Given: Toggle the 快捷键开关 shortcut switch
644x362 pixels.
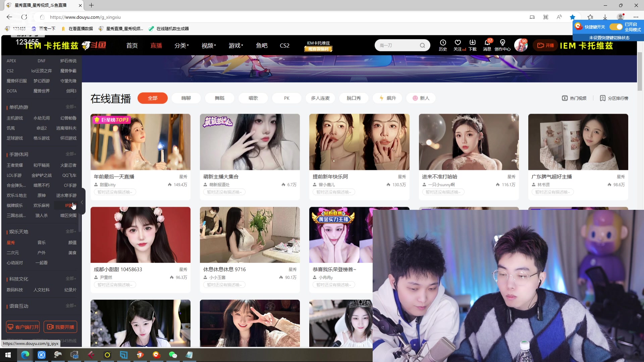Looking at the screenshot, I should 615,26.
